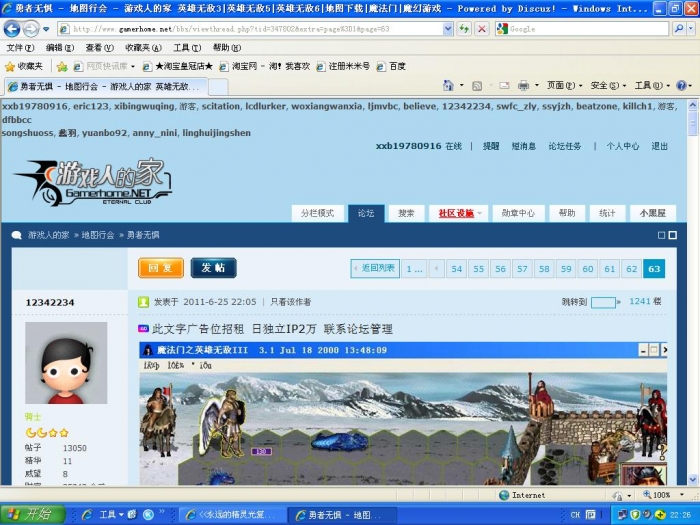
Task: Open the 百度 bookmark
Action: pyautogui.click(x=392, y=67)
